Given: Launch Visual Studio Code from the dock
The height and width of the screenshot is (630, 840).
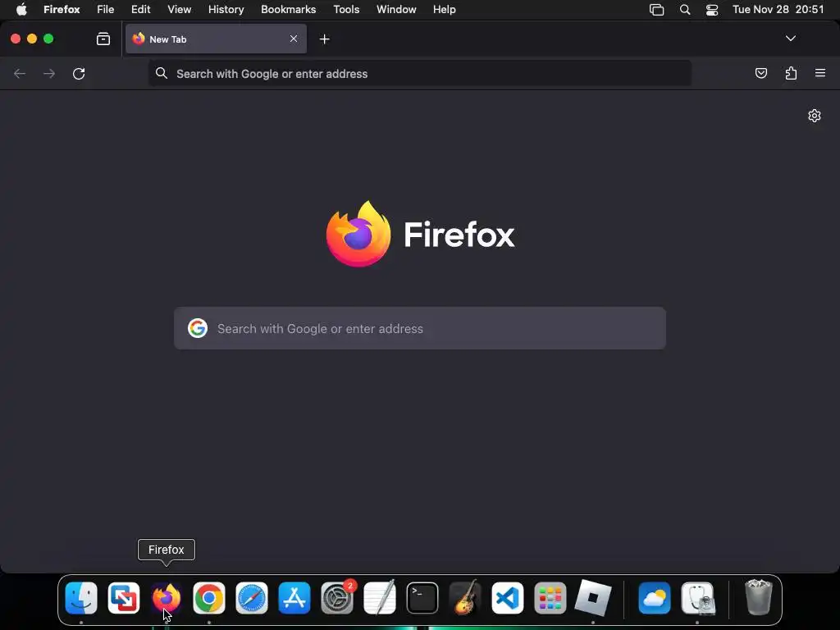Looking at the screenshot, I should click(507, 598).
